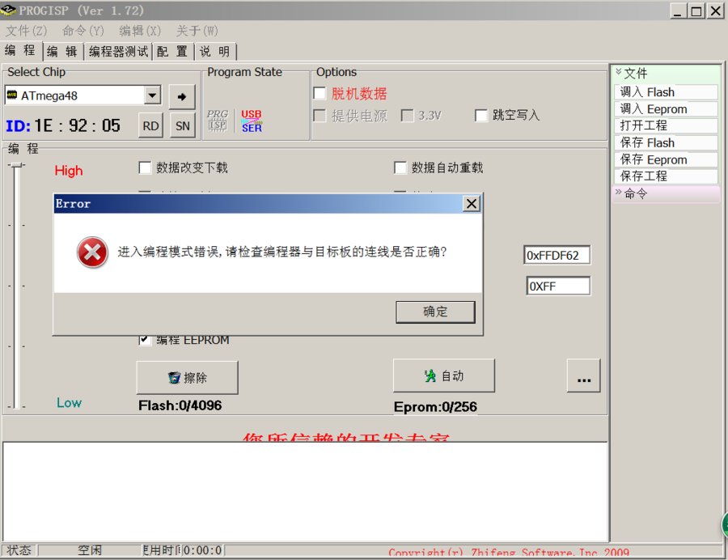Open the ATmega48 chip selection dropdown
728x560 pixels.
point(152,95)
